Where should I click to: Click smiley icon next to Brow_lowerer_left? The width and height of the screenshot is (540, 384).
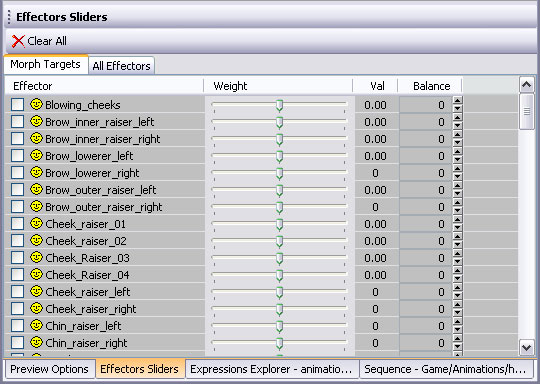[x=36, y=155]
